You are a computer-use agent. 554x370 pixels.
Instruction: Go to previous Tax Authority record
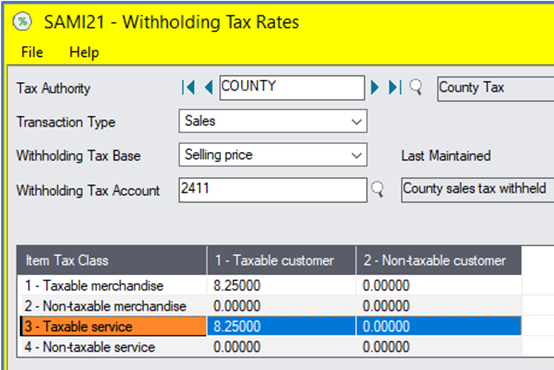tap(209, 87)
